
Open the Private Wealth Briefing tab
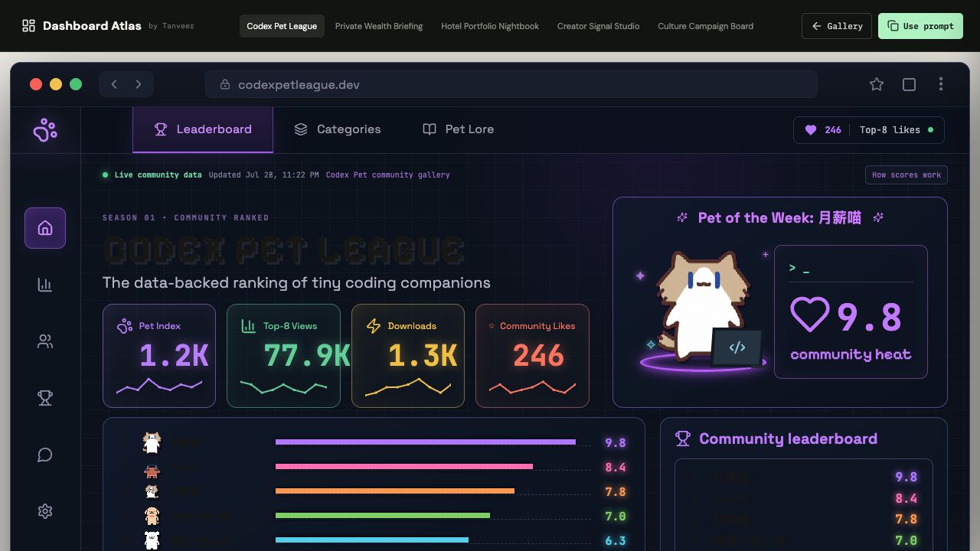tap(379, 26)
